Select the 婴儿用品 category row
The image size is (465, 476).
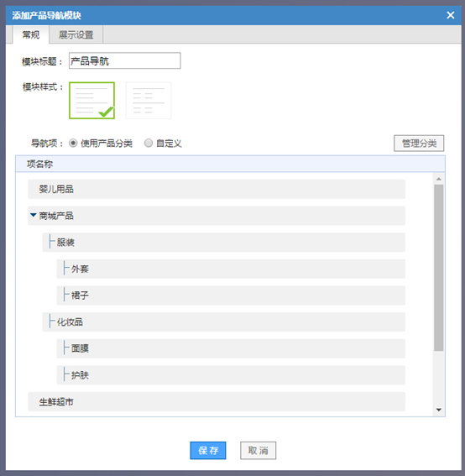(x=217, y=189)
